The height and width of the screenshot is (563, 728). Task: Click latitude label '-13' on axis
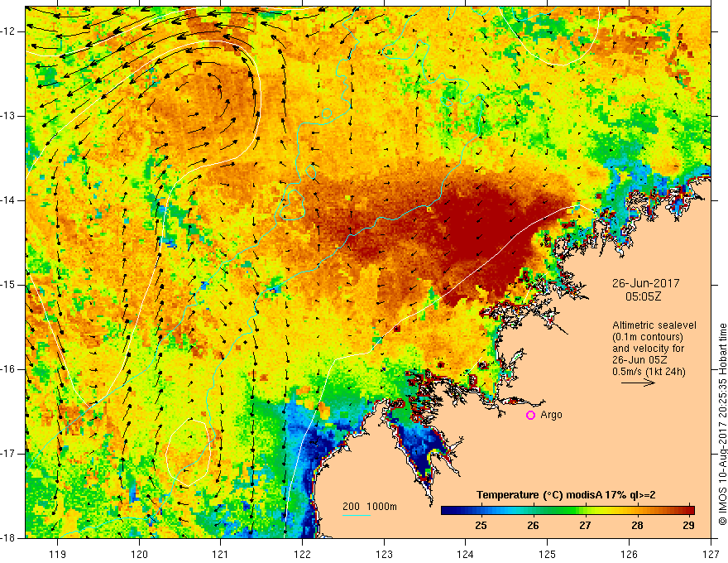(x=9, y=116)
